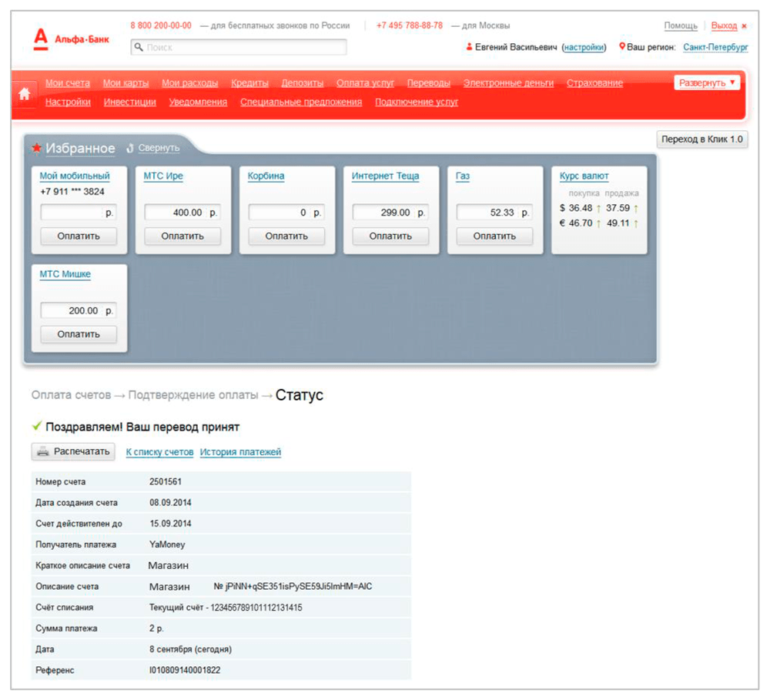770x700 pixels.
Task: Open Переводы menu item
Action: [429, 83]
